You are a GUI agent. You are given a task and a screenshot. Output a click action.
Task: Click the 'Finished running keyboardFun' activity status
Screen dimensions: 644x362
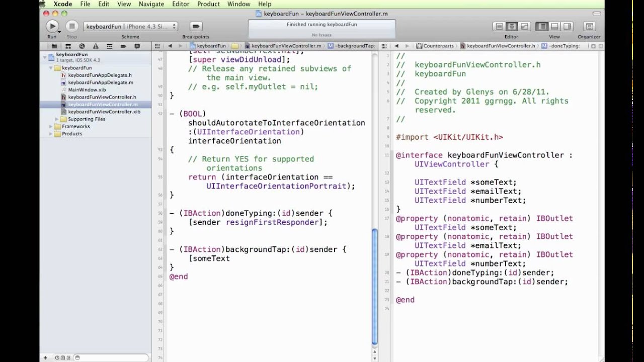(x=321, y=24)
